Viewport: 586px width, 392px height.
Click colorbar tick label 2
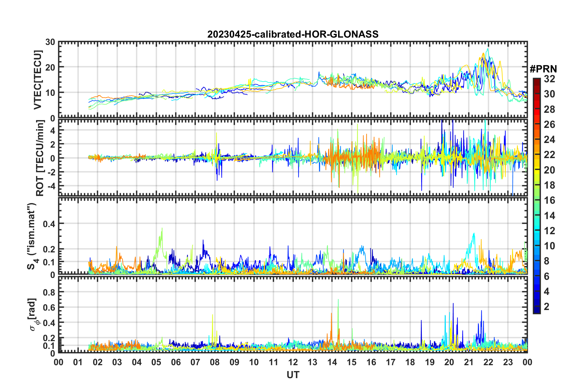coord(547,306)
